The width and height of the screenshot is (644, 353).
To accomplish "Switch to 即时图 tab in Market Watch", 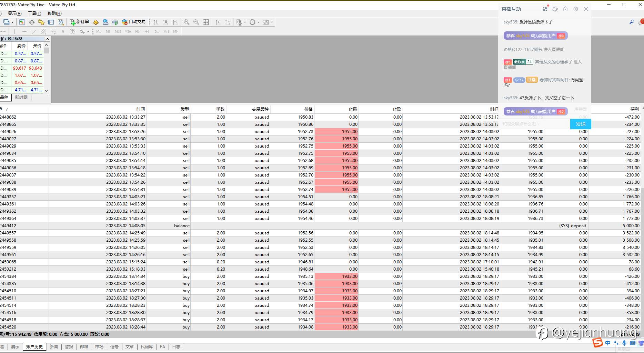I will 21,98.
